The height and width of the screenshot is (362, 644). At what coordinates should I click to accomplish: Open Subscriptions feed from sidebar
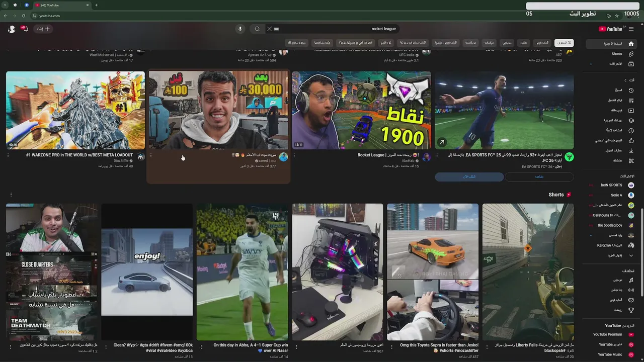tap(612, 64)
